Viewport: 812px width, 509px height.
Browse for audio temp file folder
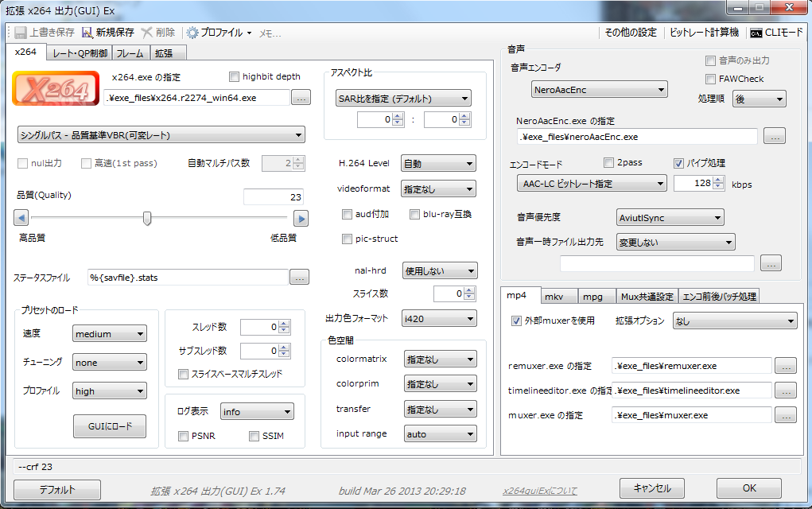pos(771,263)
